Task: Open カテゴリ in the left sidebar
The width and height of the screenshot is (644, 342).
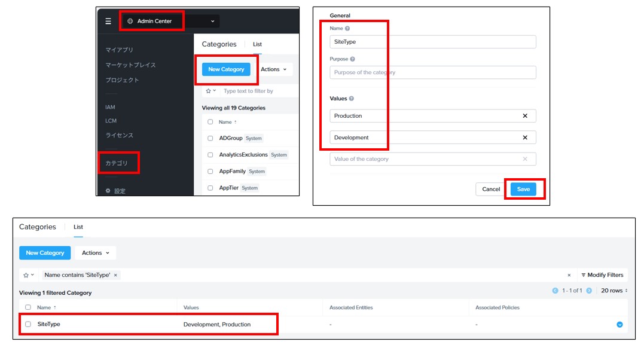Action: click(x=117, y=163)
